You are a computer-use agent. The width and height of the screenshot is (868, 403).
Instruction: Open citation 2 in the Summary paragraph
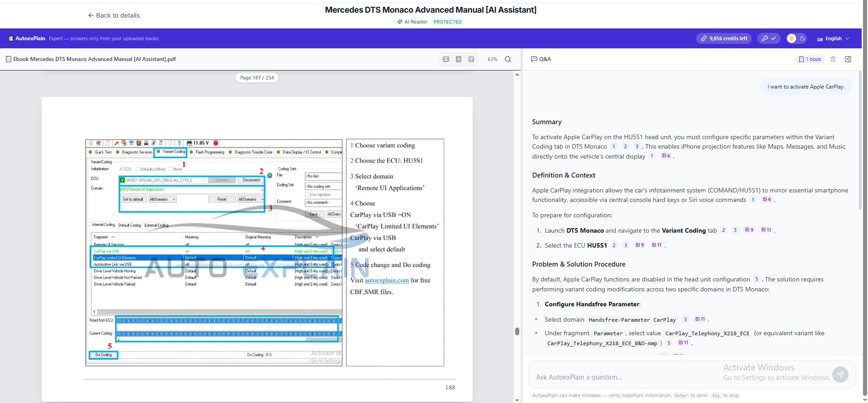tap(626, 146)
